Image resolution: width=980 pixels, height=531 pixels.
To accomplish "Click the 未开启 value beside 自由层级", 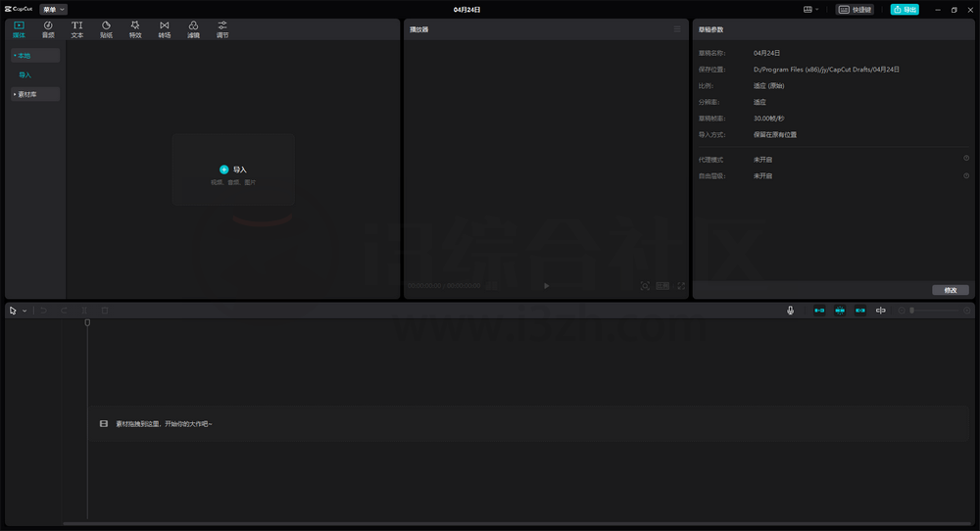I will pyautogui.click(x=762, y=175).
